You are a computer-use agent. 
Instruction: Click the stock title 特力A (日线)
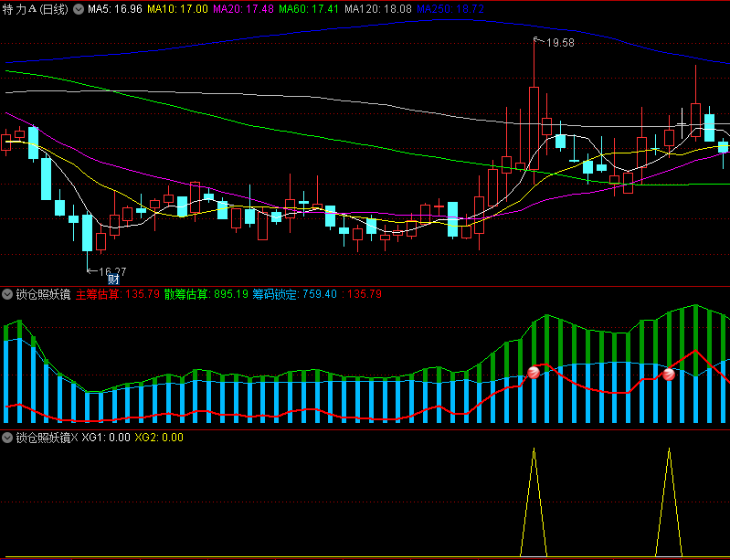pos(36,9)
